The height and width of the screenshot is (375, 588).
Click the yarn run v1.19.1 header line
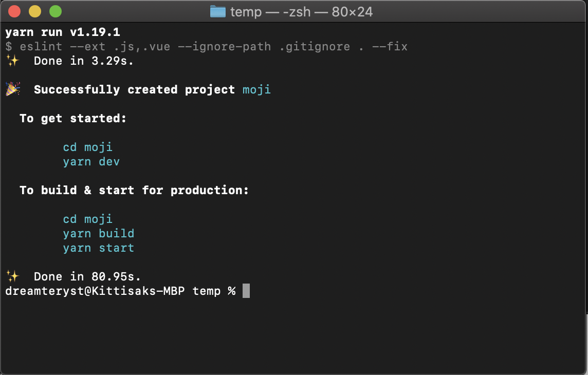(x=62, y=32)
